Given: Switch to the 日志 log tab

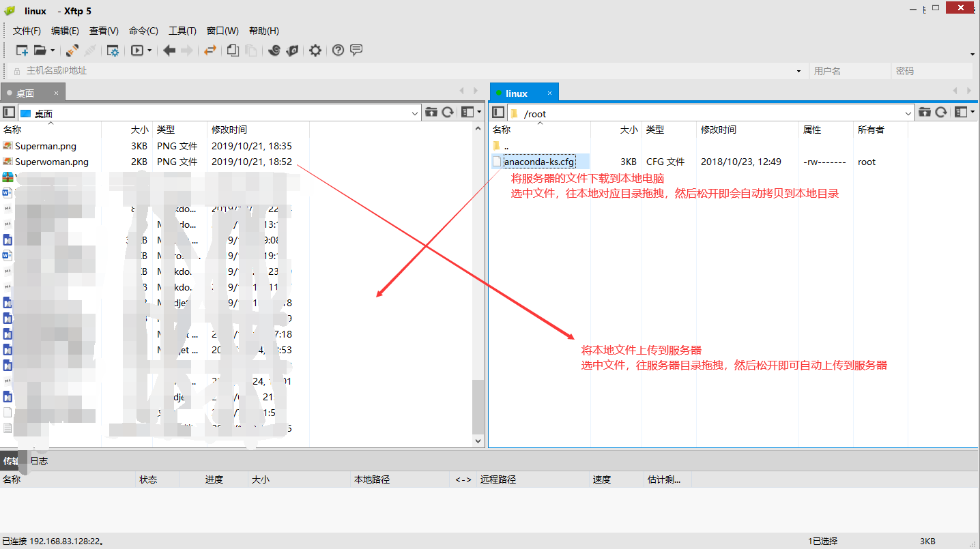Looking at the screenshot, I should (x=39, y=461).
